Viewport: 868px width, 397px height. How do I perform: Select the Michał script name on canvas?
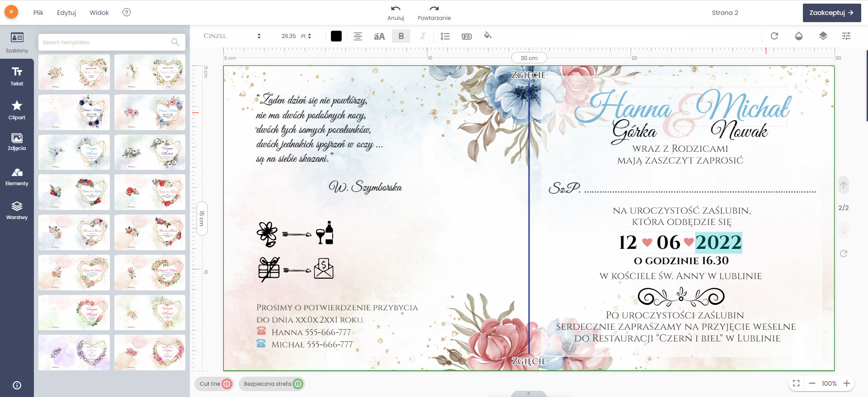coord(744,106)
